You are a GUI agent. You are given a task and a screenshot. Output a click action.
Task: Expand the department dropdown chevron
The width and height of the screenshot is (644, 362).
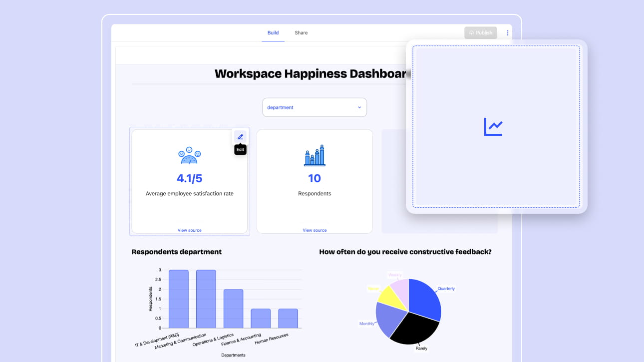point(359,107)
